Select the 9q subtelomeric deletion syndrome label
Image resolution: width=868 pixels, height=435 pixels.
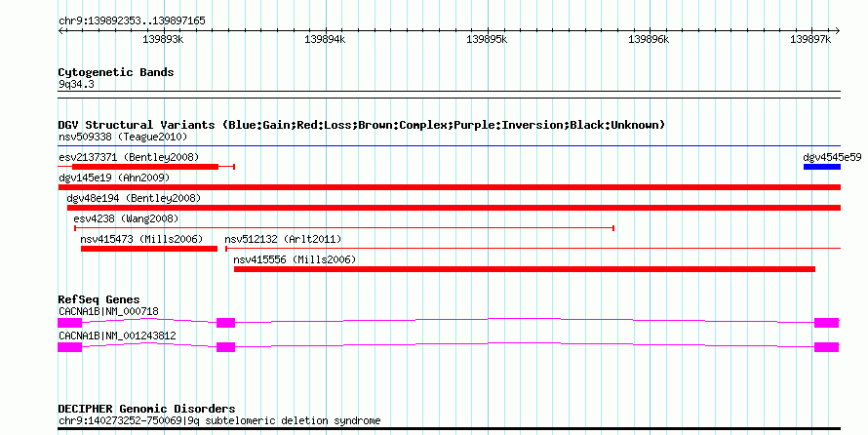click(x=219, y=420)
